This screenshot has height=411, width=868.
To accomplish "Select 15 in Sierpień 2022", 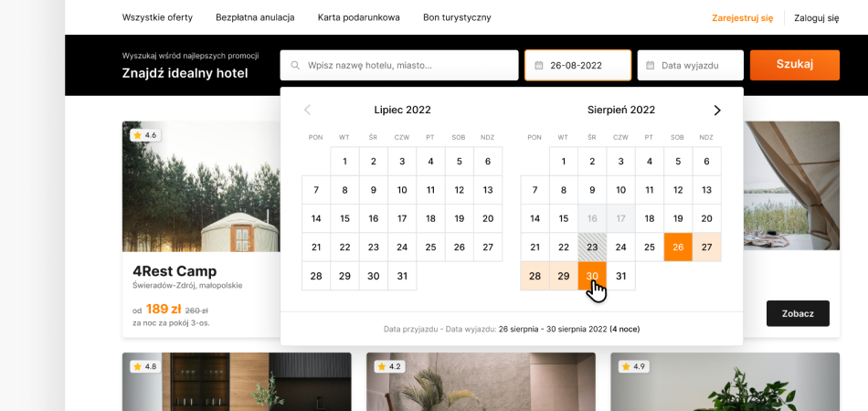I will [x=564, y=218].
